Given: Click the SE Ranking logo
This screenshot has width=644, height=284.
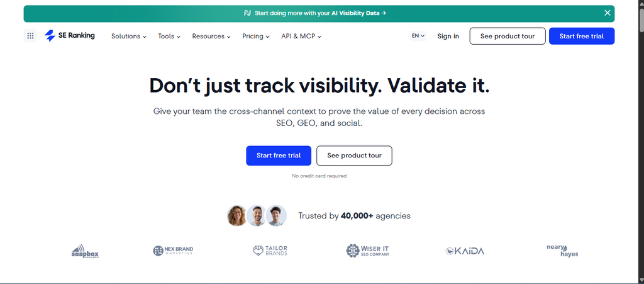Looking at the screenshot, I should [69, 36].
